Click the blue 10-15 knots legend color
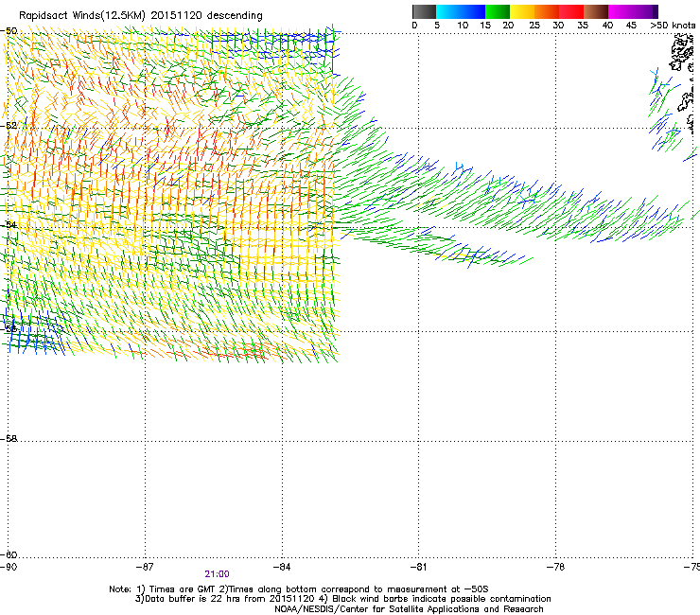 point(473,11)
